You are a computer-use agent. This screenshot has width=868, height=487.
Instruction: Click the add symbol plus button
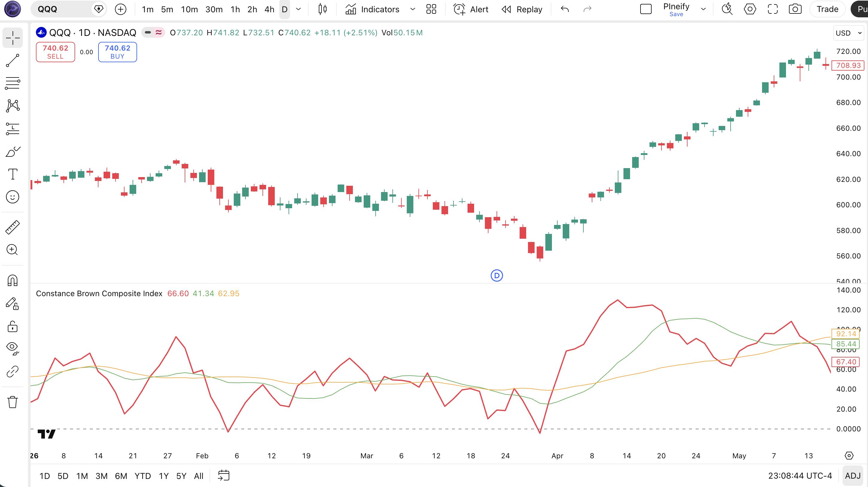pos(120,9)
